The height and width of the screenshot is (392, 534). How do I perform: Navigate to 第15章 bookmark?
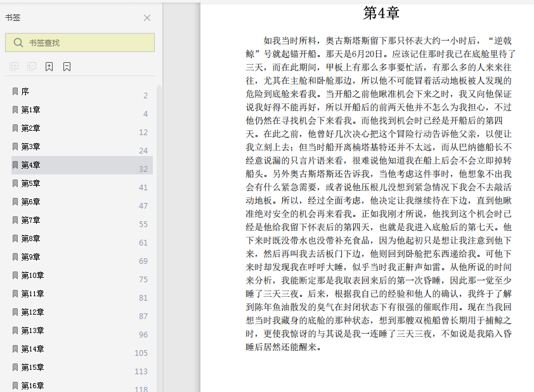(x=82, y=367)
